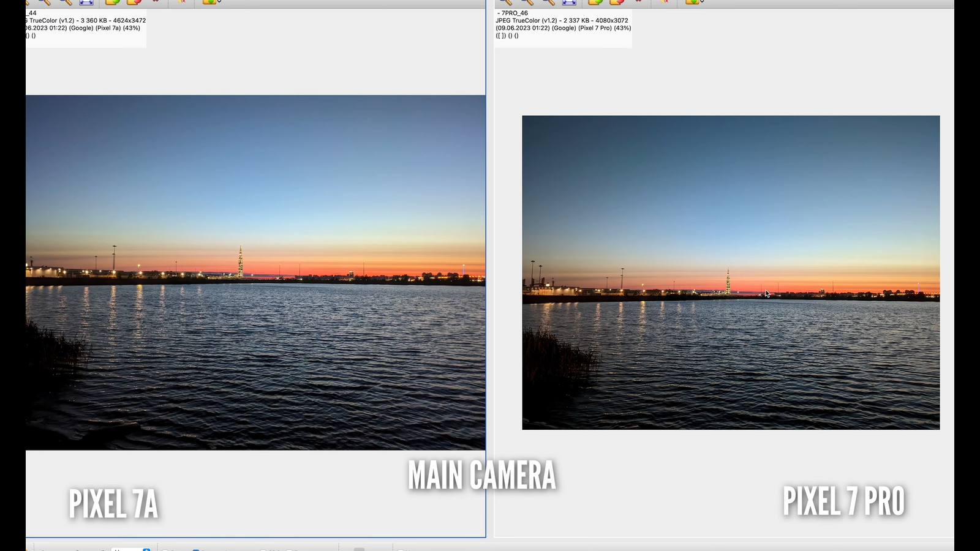Click the fit-to-window icon in left pane toolbar

coord(86,2)
